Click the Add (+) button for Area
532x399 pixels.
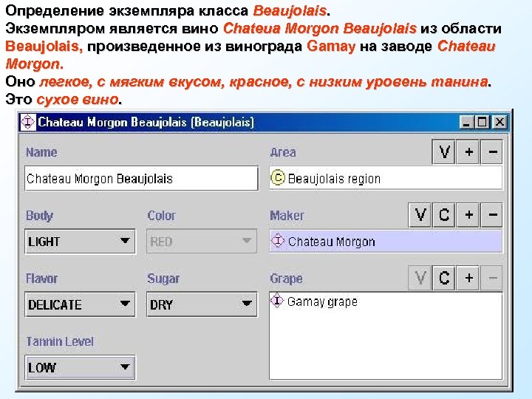coord(468,151)
